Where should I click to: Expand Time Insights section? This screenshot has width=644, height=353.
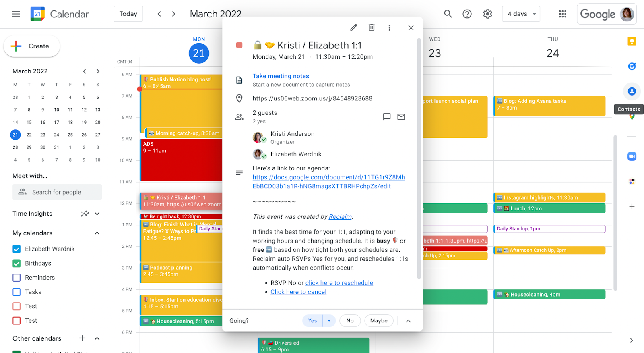point(97,214)
